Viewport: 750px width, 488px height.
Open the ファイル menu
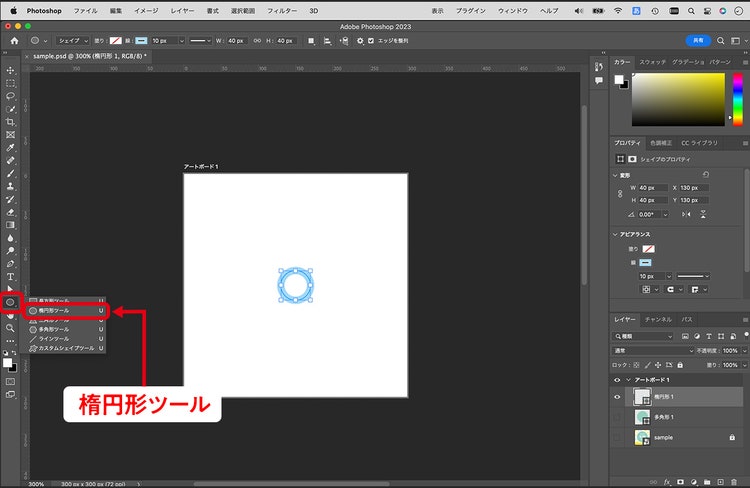point(85,11)
